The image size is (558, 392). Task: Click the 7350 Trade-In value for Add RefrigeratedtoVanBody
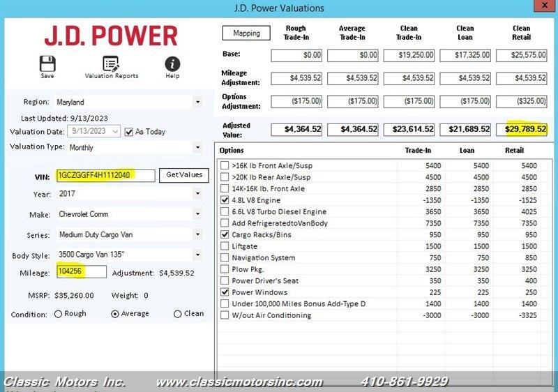tap(433, 223)
